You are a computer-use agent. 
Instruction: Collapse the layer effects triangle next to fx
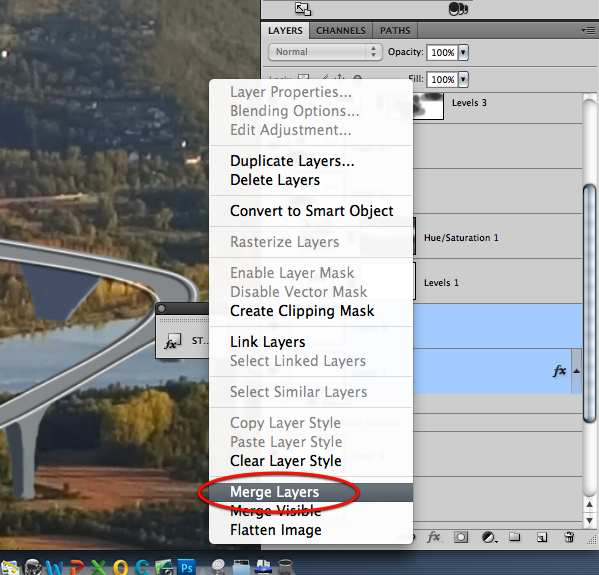click(x=576, y=371)
